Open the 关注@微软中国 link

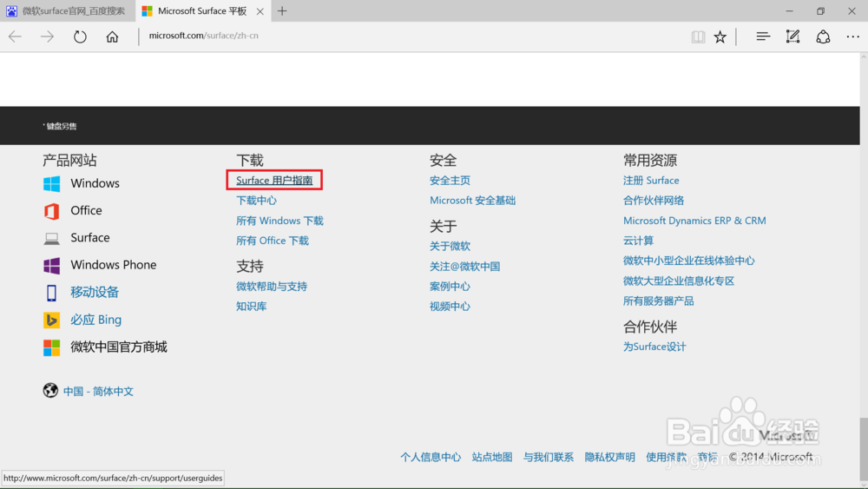point(464,267)
